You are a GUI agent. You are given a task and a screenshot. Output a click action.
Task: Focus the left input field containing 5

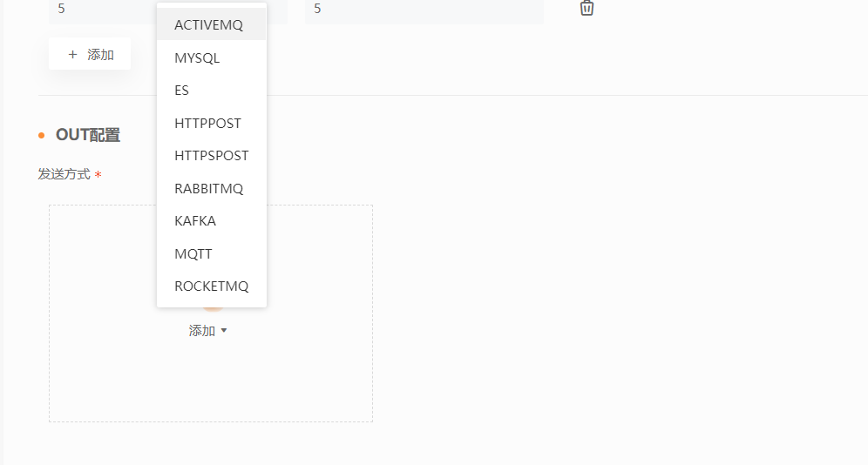[x=103, y=10]
